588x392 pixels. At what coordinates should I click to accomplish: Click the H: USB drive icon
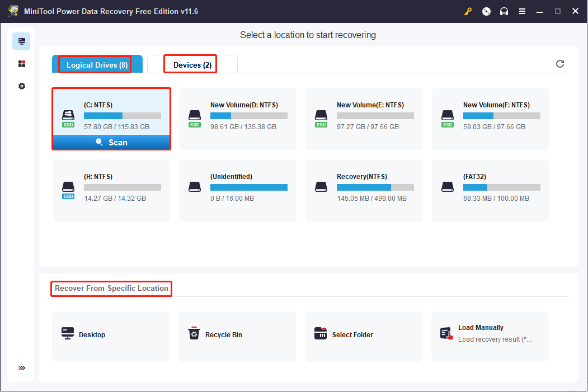click(x=68, y=190)
